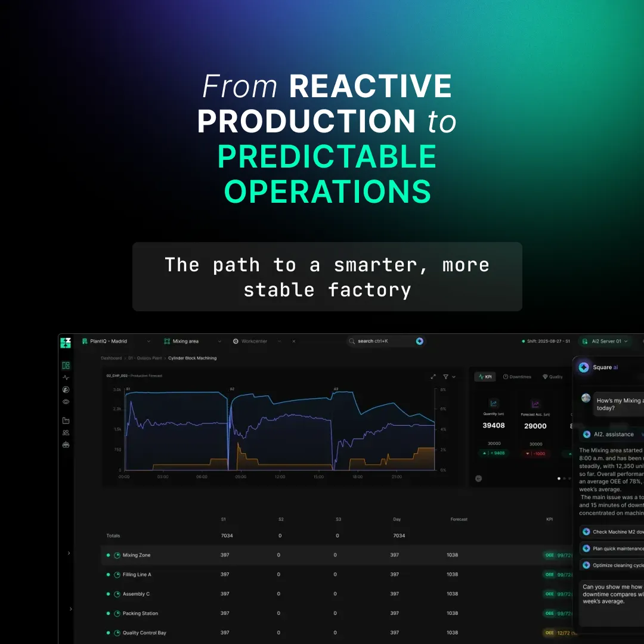Click the green app logo icon

click(66, 342)
